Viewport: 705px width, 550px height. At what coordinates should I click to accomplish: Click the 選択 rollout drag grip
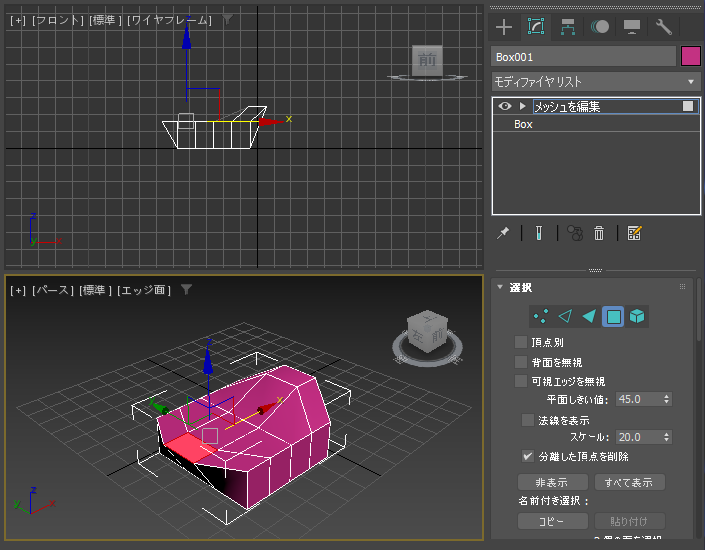(683, 287)
